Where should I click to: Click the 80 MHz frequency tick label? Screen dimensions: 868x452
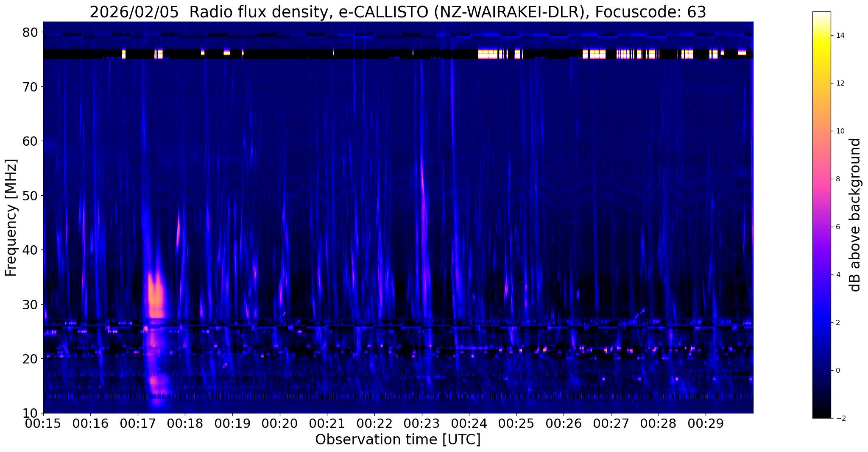[x=30, y=32]
